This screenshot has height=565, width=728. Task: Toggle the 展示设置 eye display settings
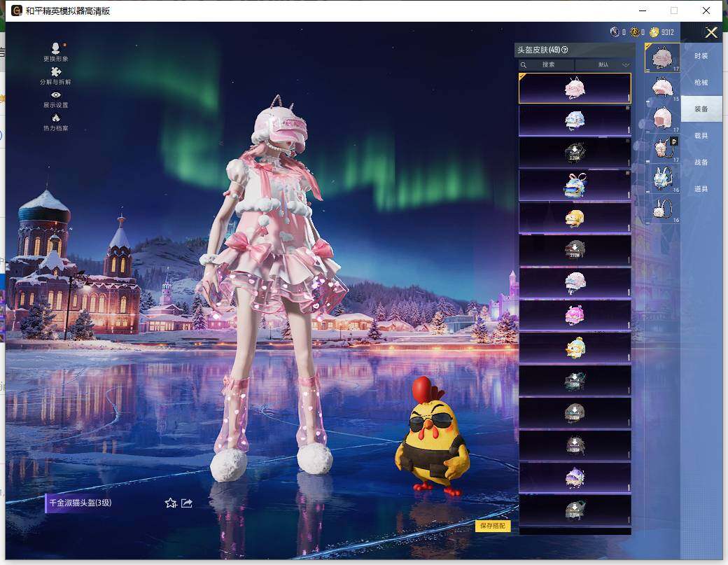[x=56, y=95]
